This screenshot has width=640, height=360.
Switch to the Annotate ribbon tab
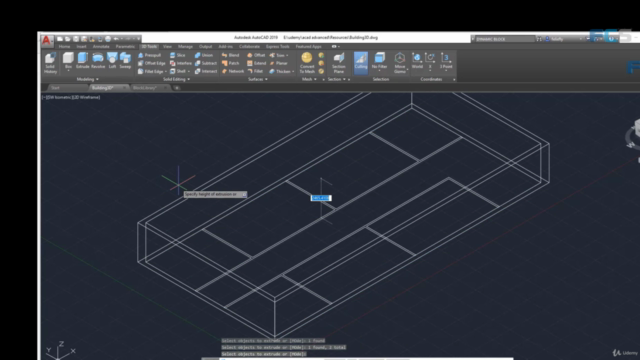tap(101, 47)
